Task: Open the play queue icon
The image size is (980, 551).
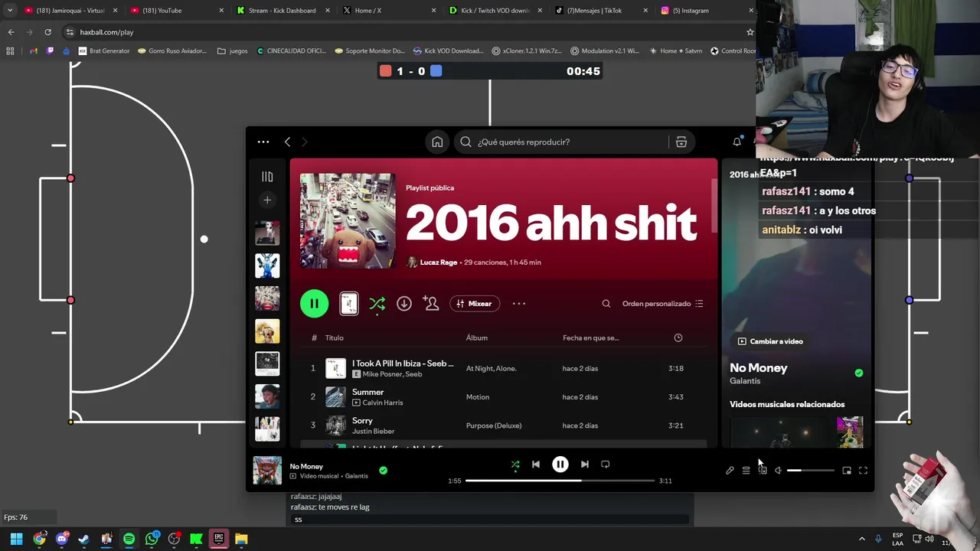Action: pos(746,471)
